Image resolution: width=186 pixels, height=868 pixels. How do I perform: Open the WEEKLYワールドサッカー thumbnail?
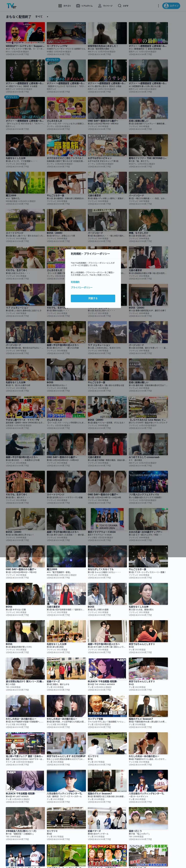pos(25,33)
